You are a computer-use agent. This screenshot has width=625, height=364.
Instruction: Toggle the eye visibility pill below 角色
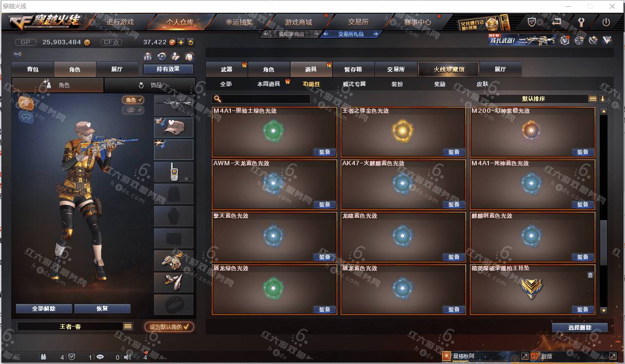133,110
